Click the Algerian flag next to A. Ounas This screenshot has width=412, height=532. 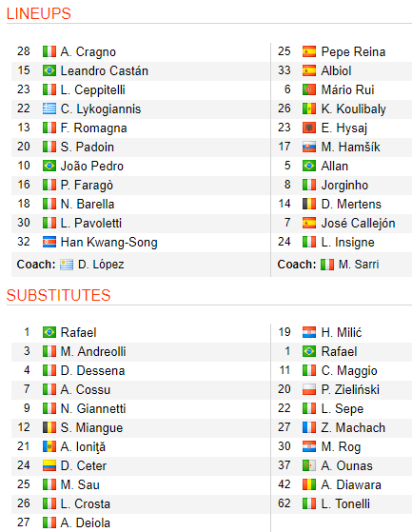[309, 465]
